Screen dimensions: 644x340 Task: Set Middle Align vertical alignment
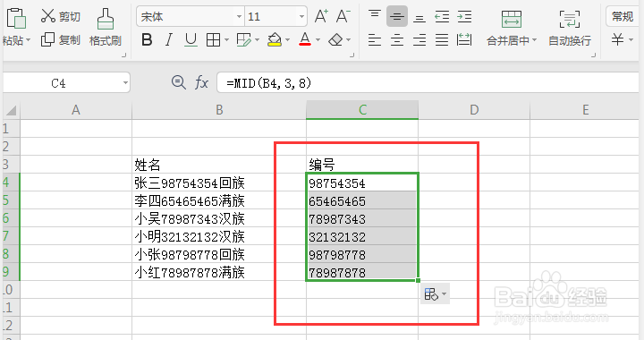point(397,16)
